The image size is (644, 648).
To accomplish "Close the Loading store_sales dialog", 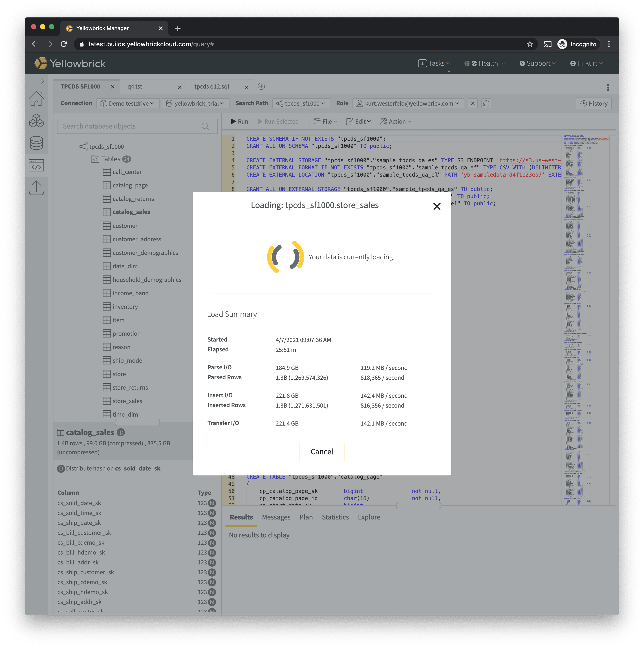I will (x=437, y=206).
